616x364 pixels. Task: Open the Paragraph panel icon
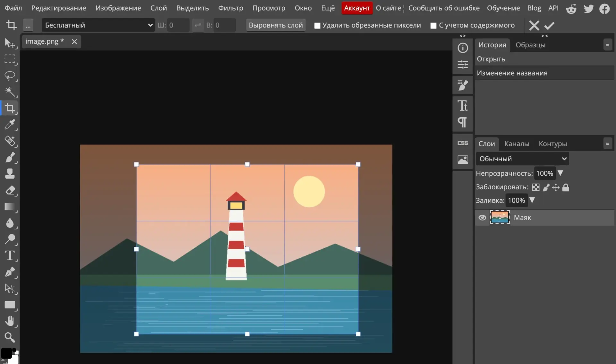click(x=463, y=122)
